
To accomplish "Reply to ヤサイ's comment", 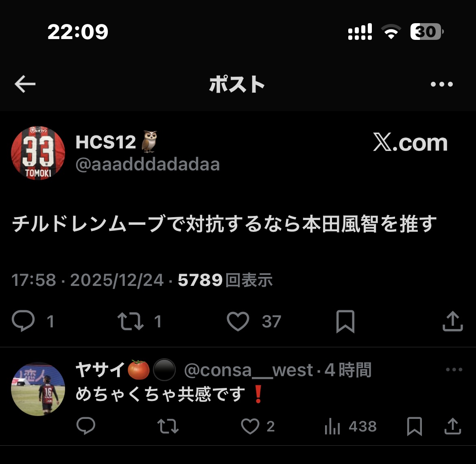I will click(86, 426).
